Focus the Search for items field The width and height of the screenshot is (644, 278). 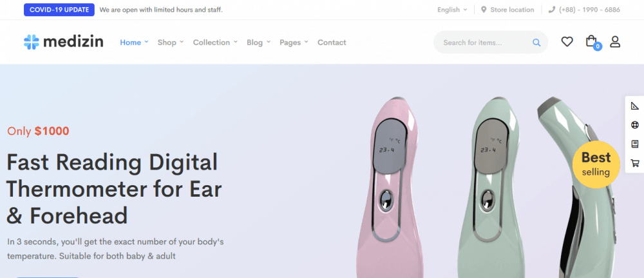pos(486,43)
